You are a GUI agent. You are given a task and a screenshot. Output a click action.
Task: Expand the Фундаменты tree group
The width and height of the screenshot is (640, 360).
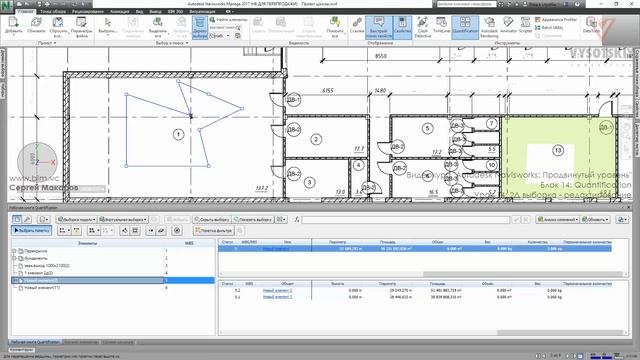(x=14, y=258)
